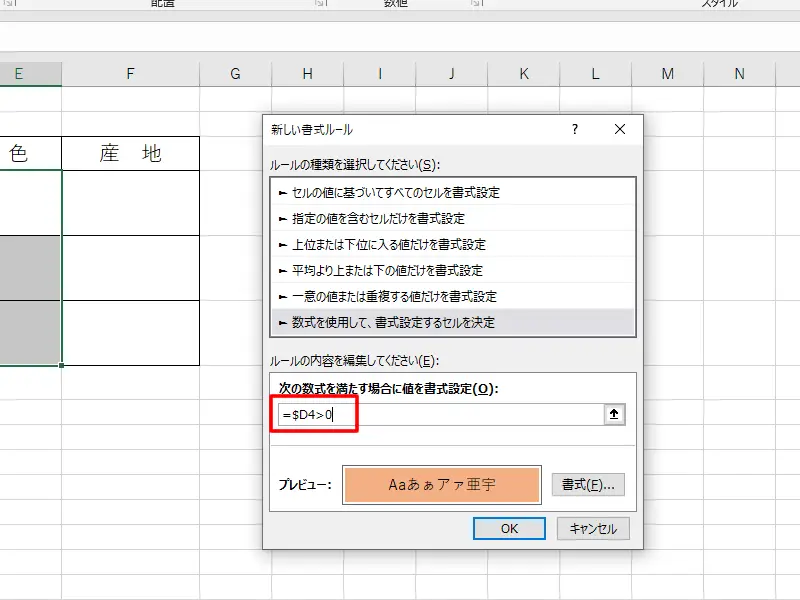Click the formula input field containing =$D4>0
The width and height of the screenshot is (800, 600).
click(x=440, y=415)
